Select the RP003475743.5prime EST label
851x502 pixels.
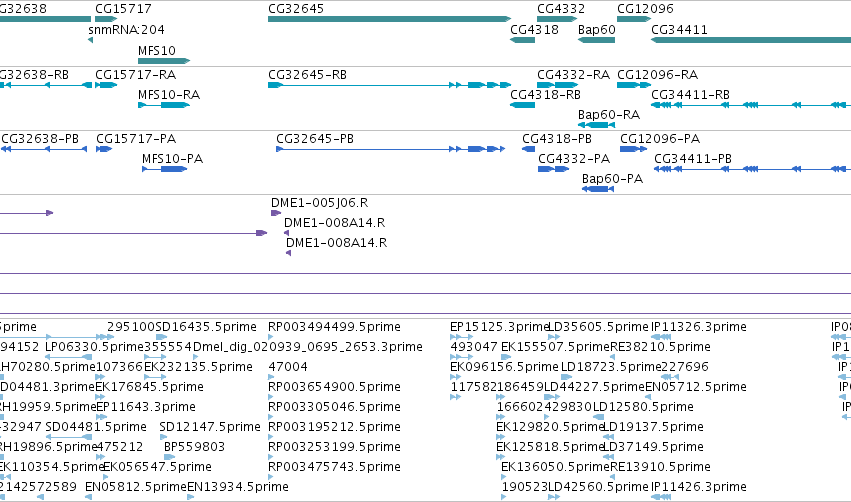click(334, 467)
